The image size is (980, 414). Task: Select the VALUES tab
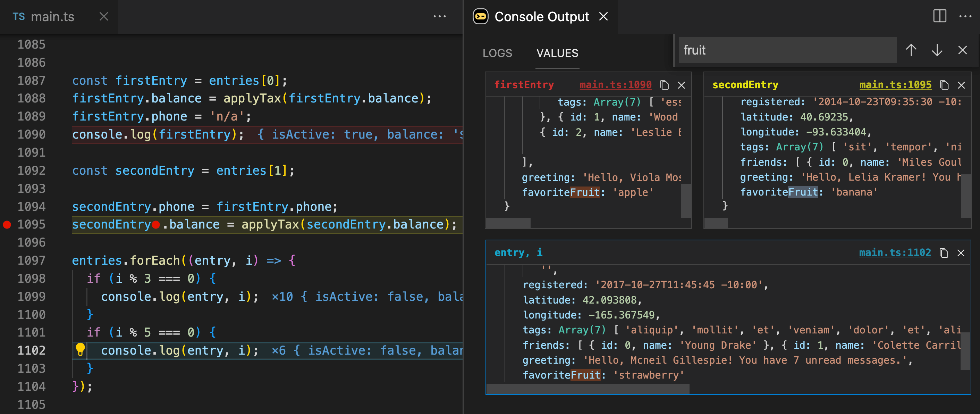click(x=557, y=53)
